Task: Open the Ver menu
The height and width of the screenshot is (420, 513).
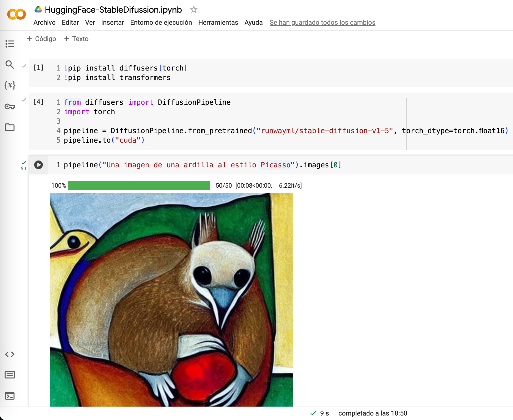Action: pyautogui.click(x=90, y=23)
